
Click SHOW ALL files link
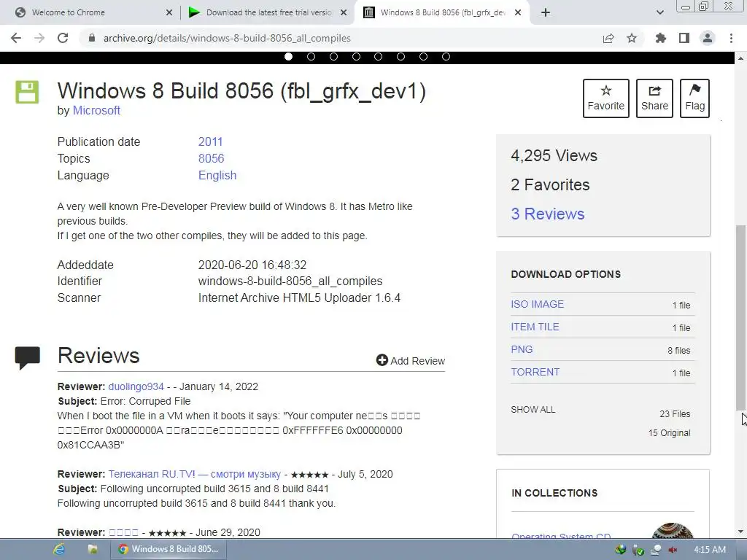point(533,410)
